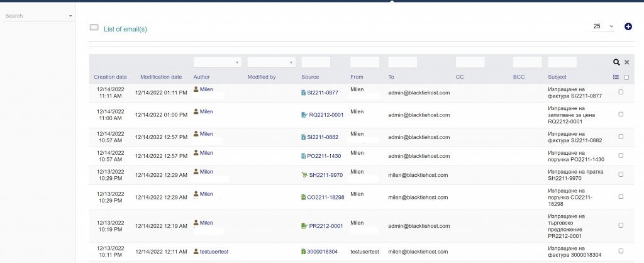
Task: Open source link RQ2212-0001
Action: tap(326, 115)
